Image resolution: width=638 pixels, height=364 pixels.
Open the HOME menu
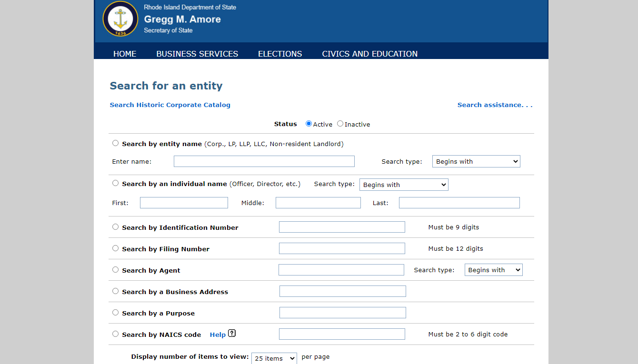coord(125,54)
